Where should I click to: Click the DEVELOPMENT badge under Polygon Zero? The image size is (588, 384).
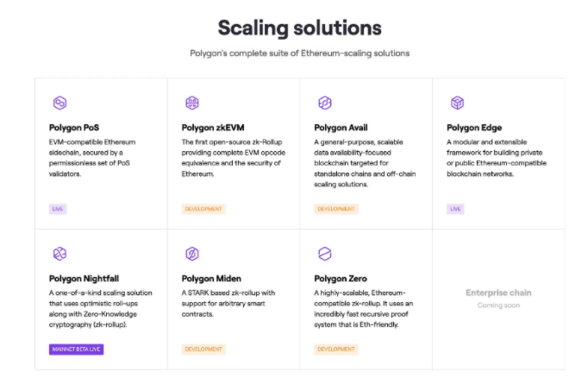click(336, 349)
